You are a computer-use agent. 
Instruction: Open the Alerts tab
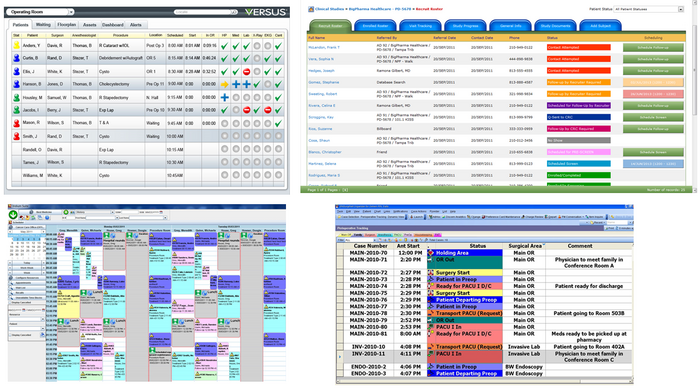coord(136,25)
